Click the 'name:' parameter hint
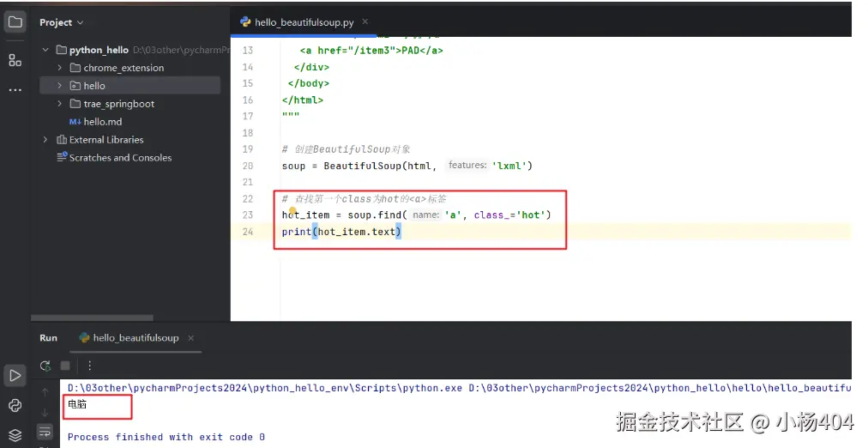Viewport: 868px width, 448px height. click(x=425, y=215)
